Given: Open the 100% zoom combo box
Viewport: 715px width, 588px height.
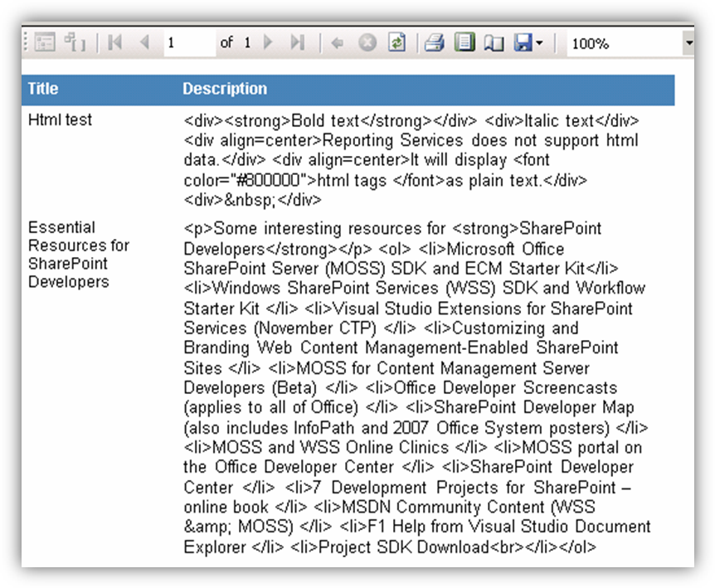Looking at the screenshot, I should 622,43.
